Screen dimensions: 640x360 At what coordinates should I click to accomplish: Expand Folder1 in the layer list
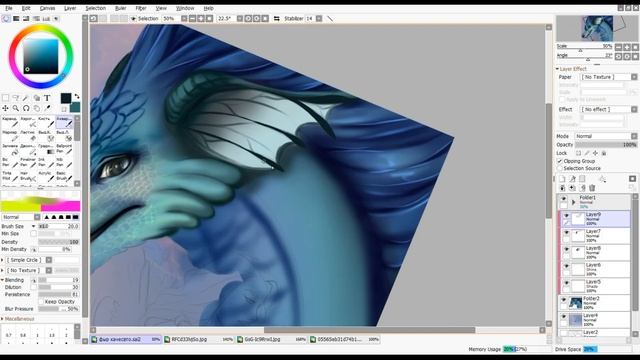click(x=573, y=202)
